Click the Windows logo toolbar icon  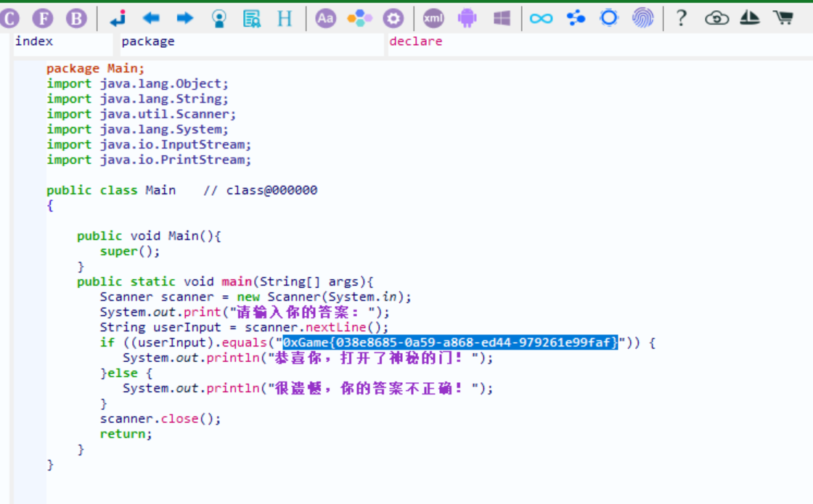(502, 18)
